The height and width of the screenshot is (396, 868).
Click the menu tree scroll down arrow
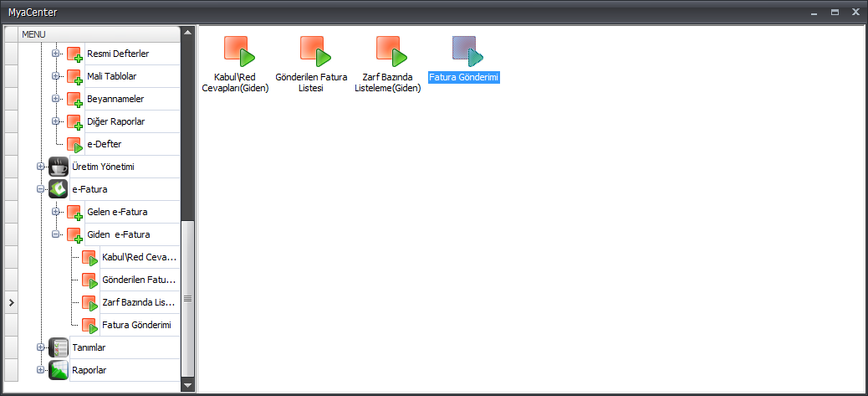pyautogui.click(x=187, y=385)
